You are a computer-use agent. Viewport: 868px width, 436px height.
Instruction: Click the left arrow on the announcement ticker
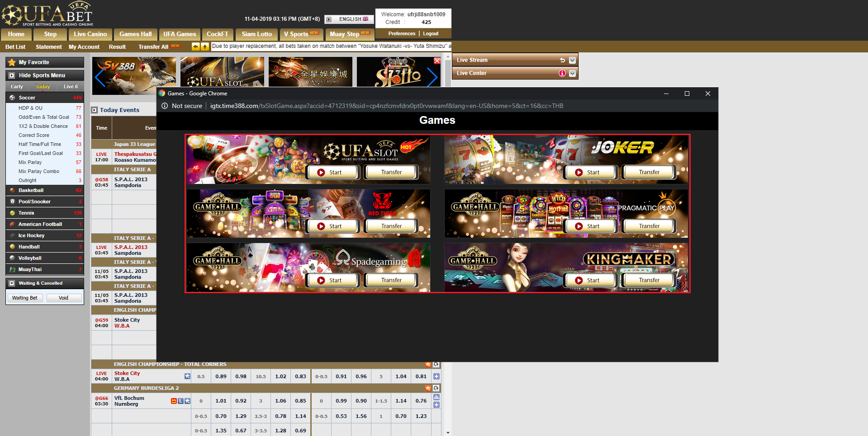[x=195, y=47]
